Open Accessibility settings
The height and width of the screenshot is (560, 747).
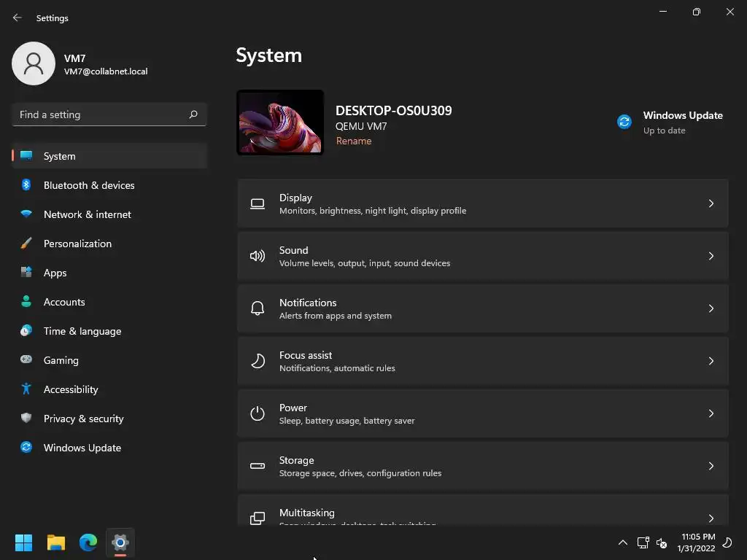109,389
